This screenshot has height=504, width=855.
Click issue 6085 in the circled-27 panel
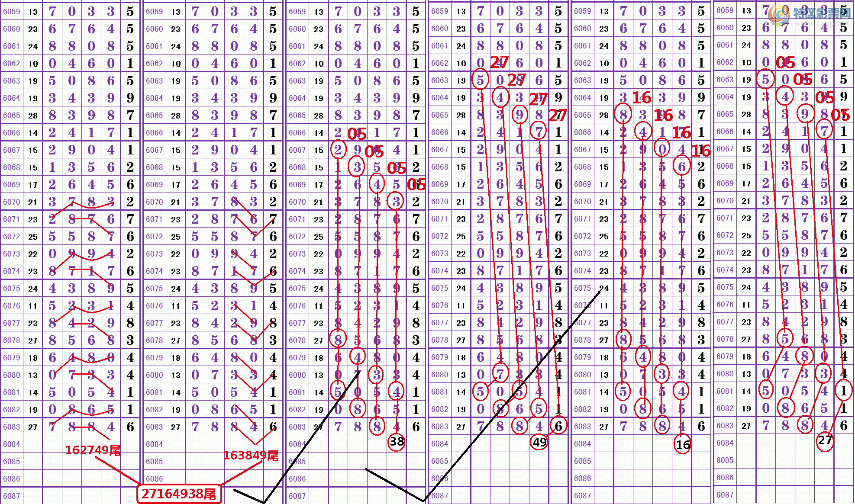click(x=725, y=460)
